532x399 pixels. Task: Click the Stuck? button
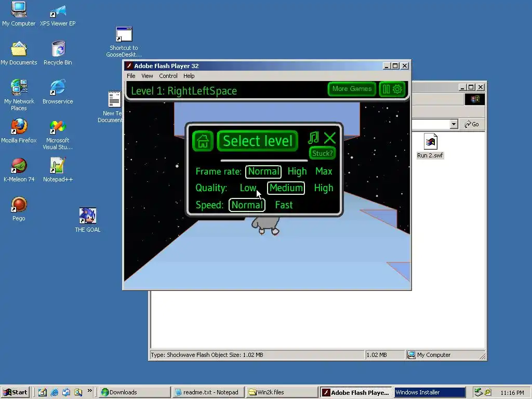[x=322, y=153]
